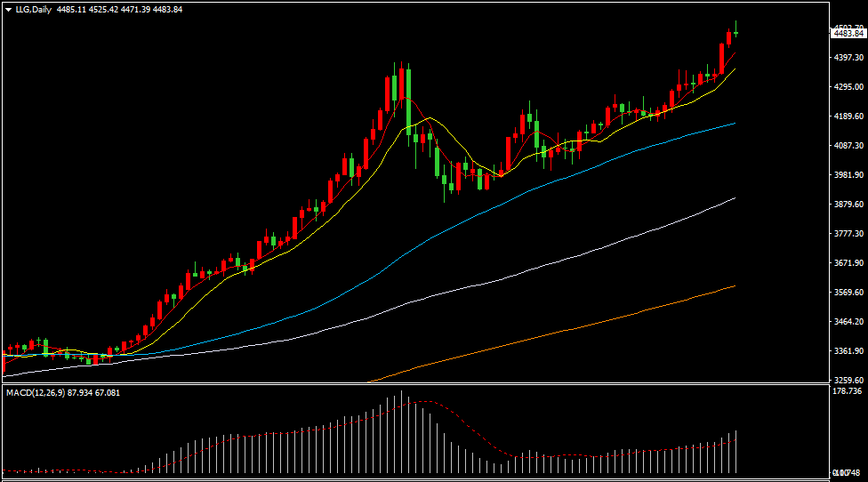Click the 4397.30 price axis label
The width and height of the screenshot is (868, 482).
[848, 58]
